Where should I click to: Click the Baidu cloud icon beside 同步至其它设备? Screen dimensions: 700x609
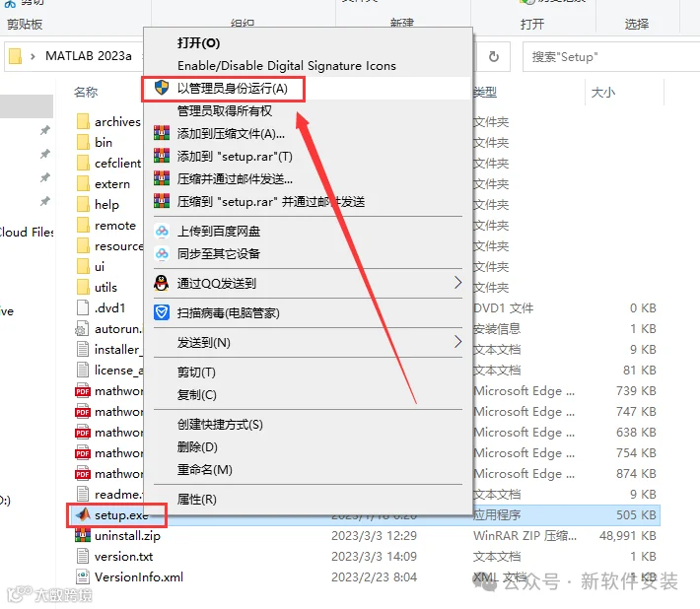162,254
